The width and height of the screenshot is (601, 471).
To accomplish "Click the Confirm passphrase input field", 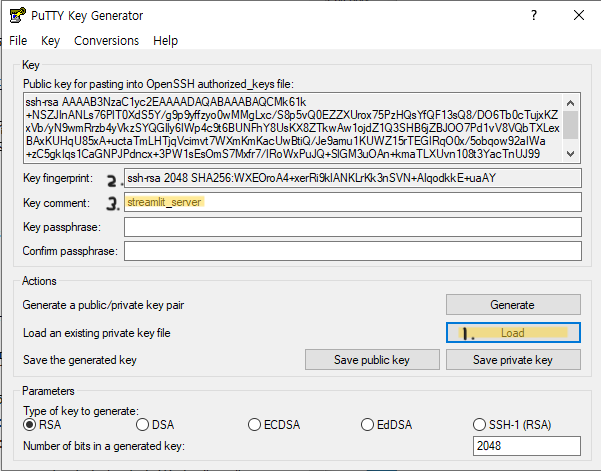I will pyautogui.click(x=353, y=251).
